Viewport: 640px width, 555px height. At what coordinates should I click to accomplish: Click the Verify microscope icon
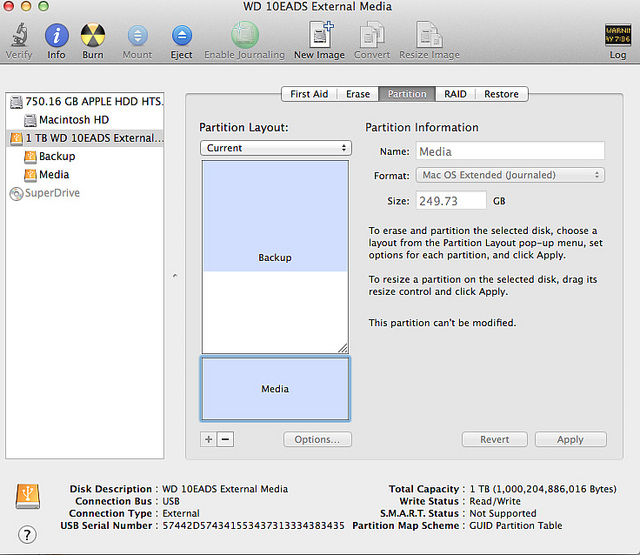point(19,35)
